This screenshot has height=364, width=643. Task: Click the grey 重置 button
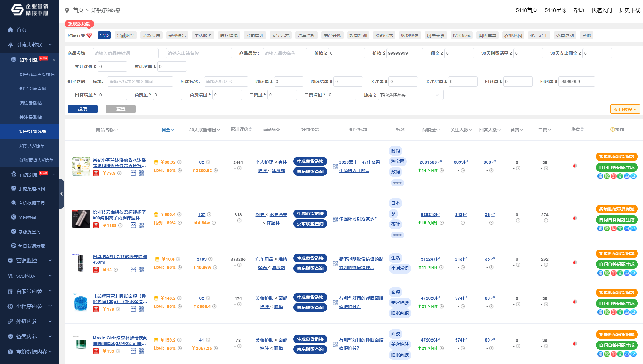pos(121,109)
